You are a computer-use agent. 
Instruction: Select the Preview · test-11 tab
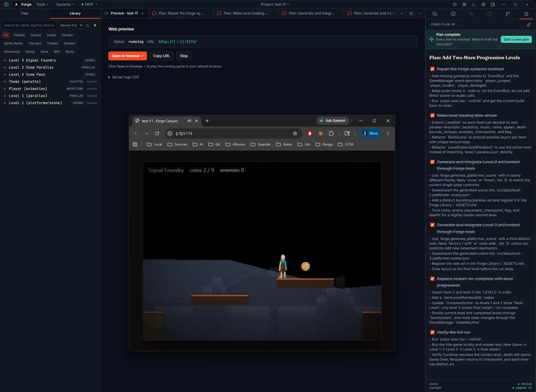[x=124, y=13]
